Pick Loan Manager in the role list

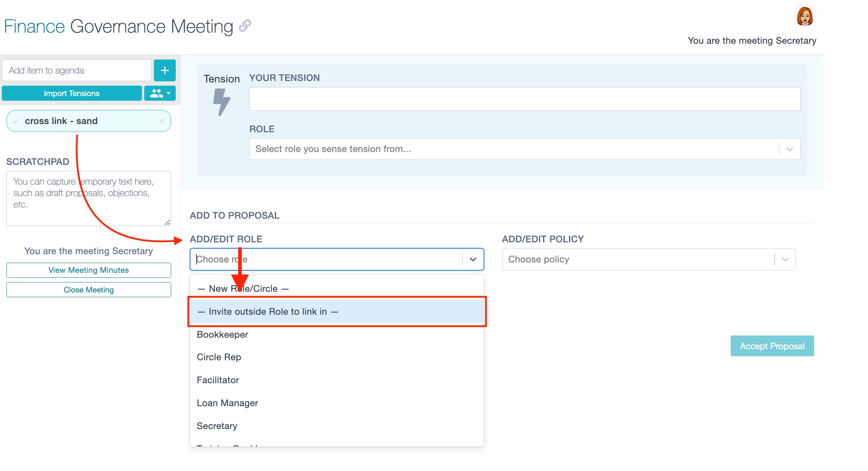[x=227, y=403]
